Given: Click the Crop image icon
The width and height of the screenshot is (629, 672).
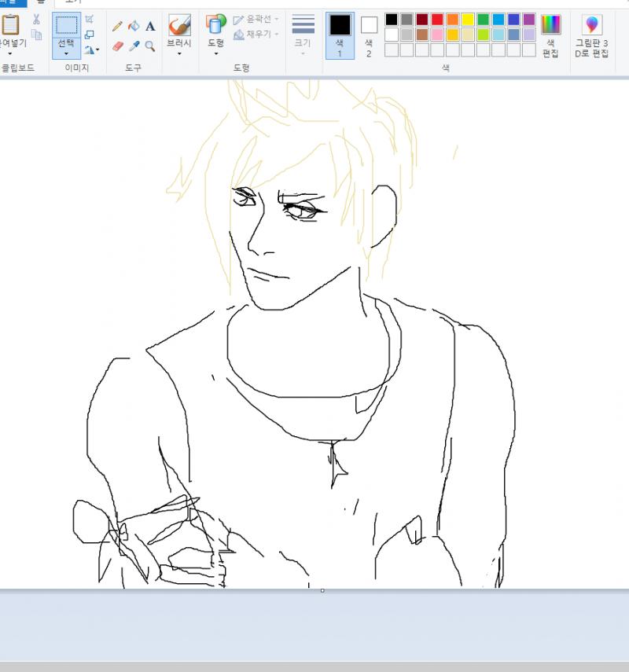Looking at the screenshot, I should pos(89,20).
